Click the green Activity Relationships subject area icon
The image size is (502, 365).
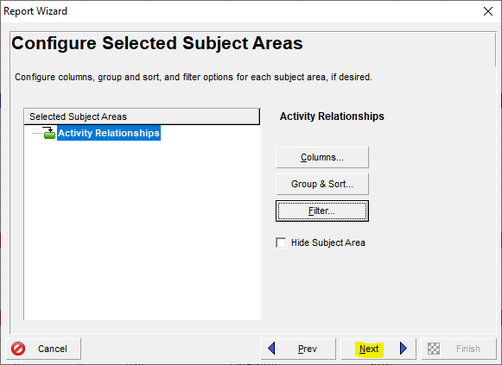point(49,133)
